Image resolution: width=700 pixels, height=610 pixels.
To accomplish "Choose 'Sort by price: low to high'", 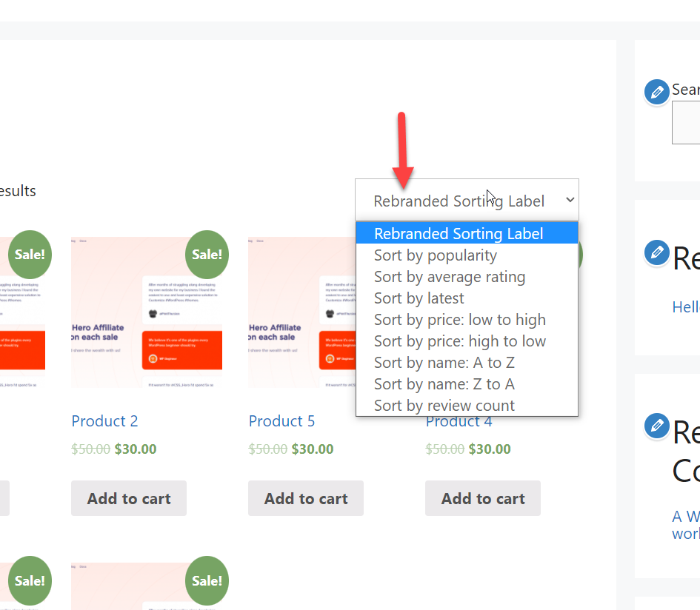I will tap(467, 320).
